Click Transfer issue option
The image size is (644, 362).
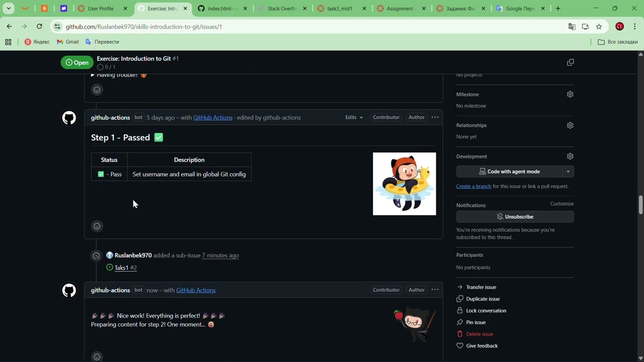[481, 287]
